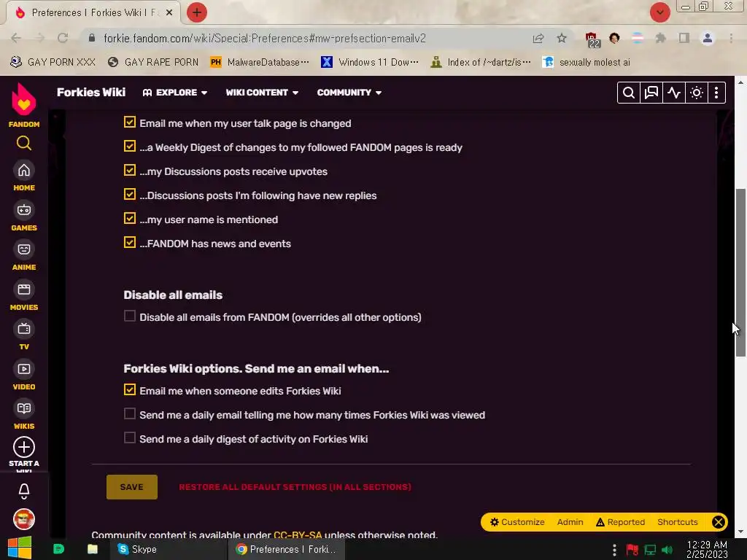Open the TV section icon
Viewport: 747px width, 560px height.
pyautogui.click(x=24, y=329)
